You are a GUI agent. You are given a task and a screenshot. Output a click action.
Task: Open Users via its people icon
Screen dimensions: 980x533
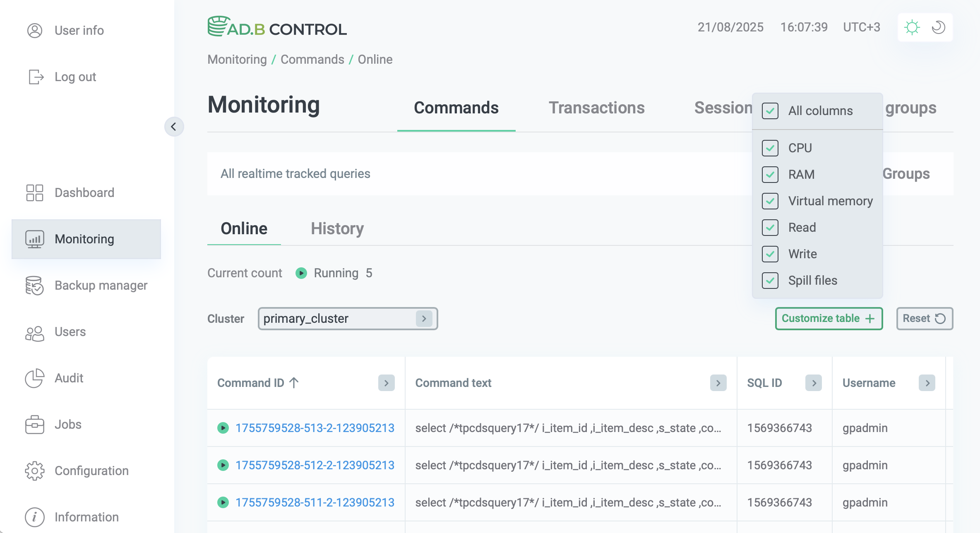35,332
